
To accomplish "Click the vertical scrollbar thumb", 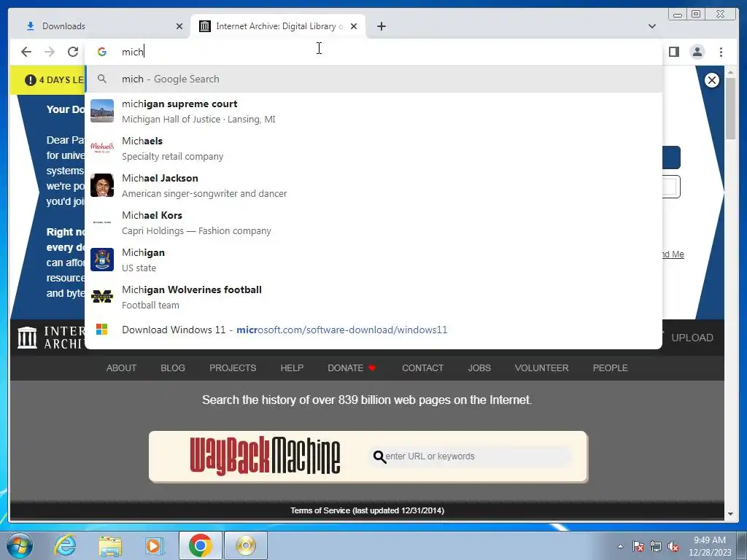I will tap(730, 109).
